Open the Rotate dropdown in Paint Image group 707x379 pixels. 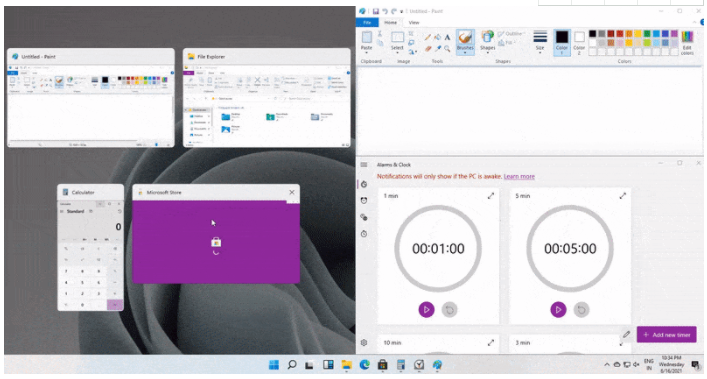coord(412,52)
